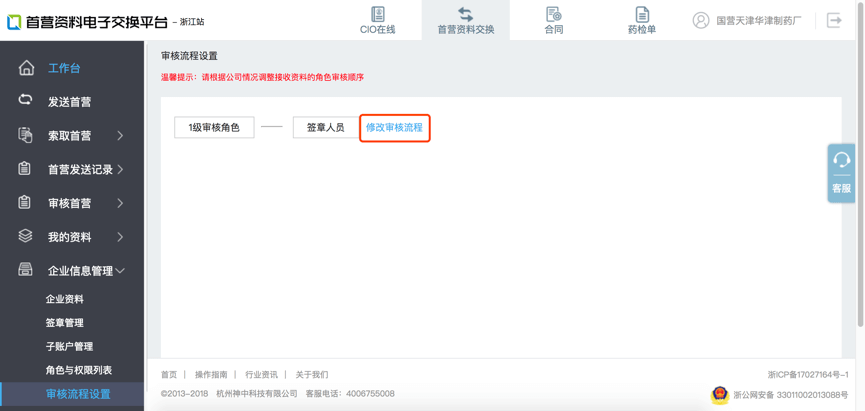This screenshot has height=411, width=865.
Task: Open the 签章管理 submenu item
Action: (65, 323)
